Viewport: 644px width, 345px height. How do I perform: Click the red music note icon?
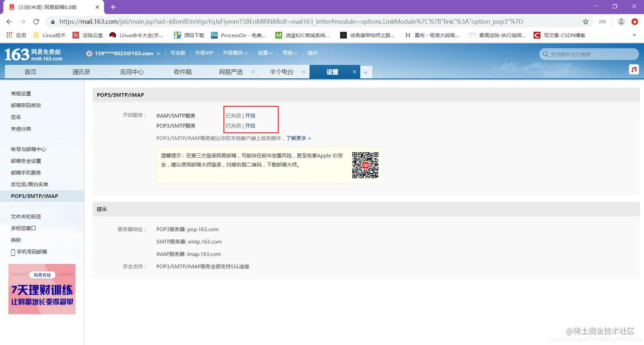coord(634,69)
